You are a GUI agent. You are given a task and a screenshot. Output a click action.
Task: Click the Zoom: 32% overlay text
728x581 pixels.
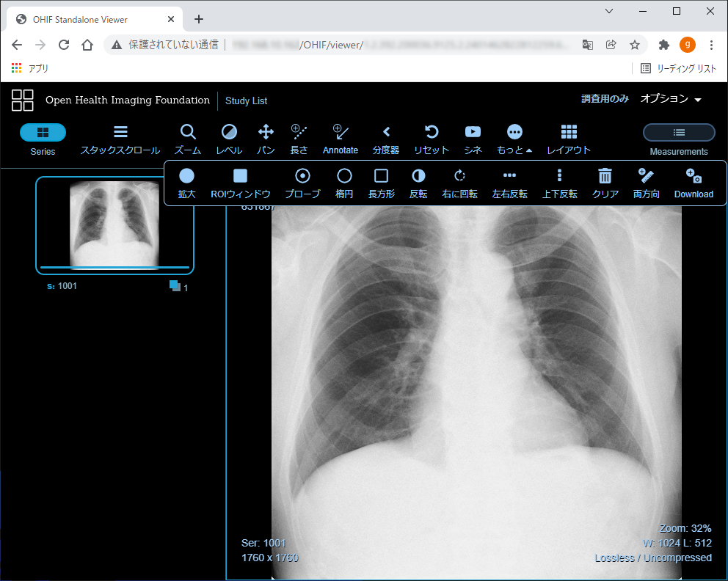[685, 529]
